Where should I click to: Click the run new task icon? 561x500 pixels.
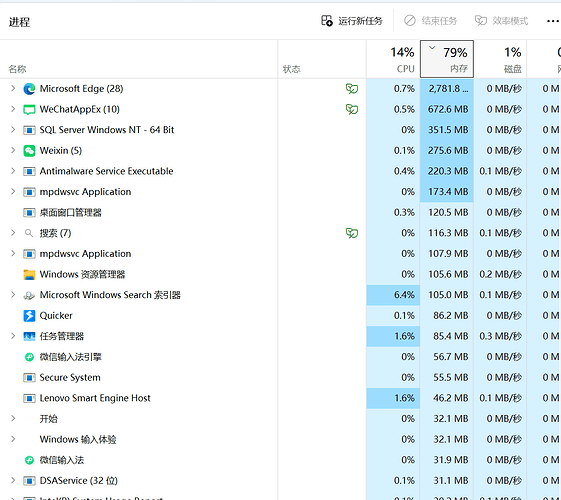point(327,21)
